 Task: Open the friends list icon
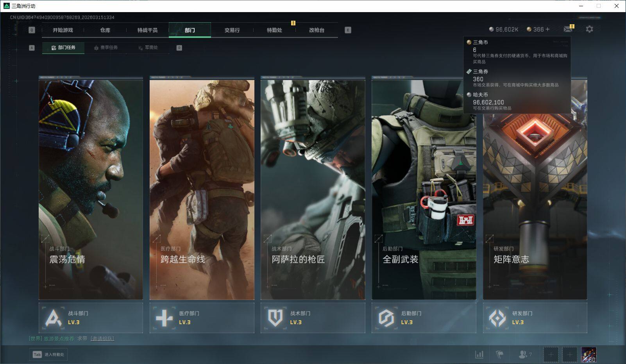pyautogui.click(x=523, y=354)
